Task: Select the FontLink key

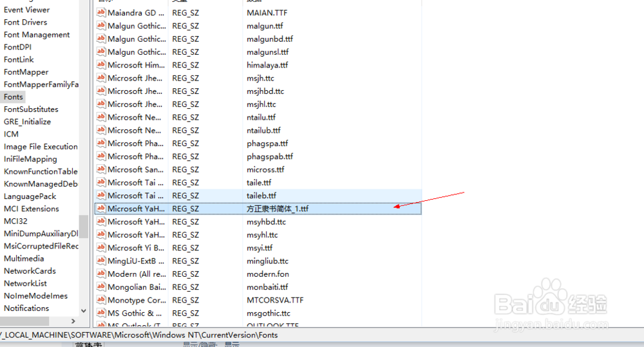Action: click(x=19, y=59)
